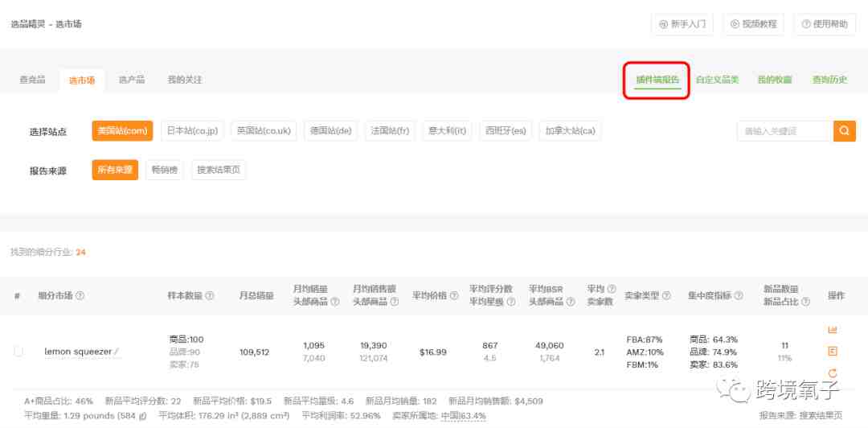Switch to 选市场 tab
Screen dimensions: 868x428
tap(82, 80)
